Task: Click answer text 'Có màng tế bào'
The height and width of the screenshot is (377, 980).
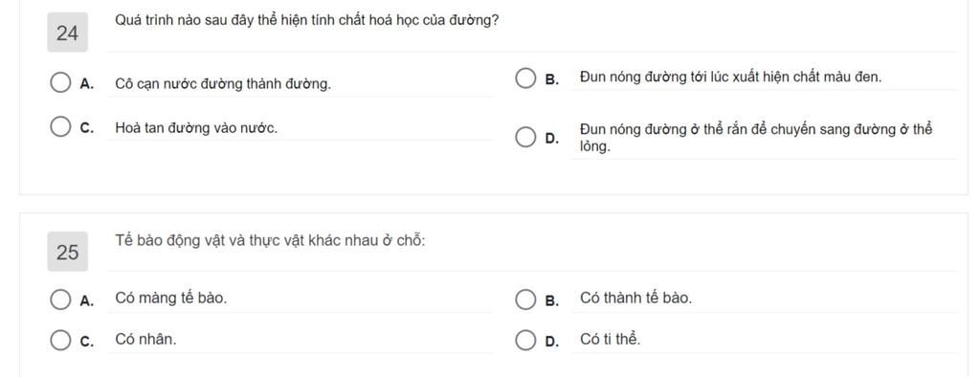Action: (171, 299)
